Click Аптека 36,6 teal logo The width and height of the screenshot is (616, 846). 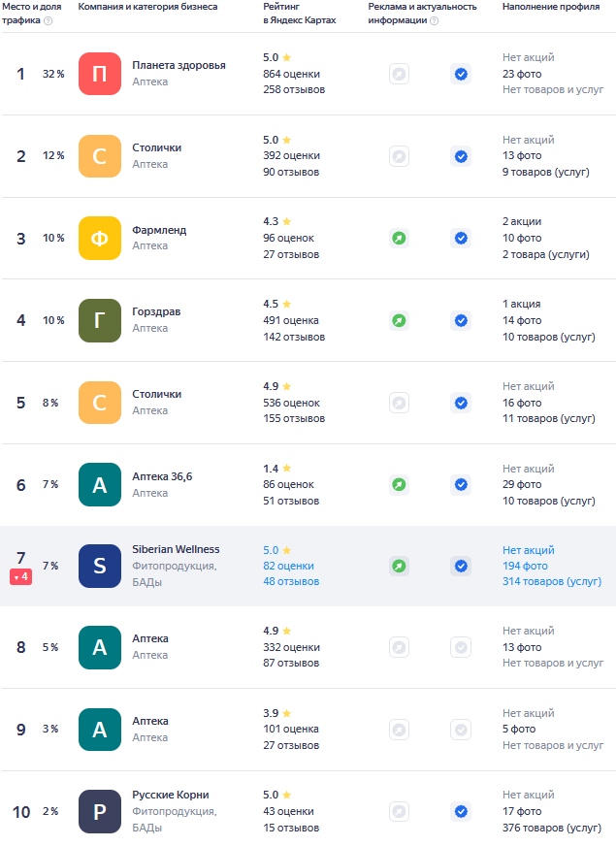[100, 484]
